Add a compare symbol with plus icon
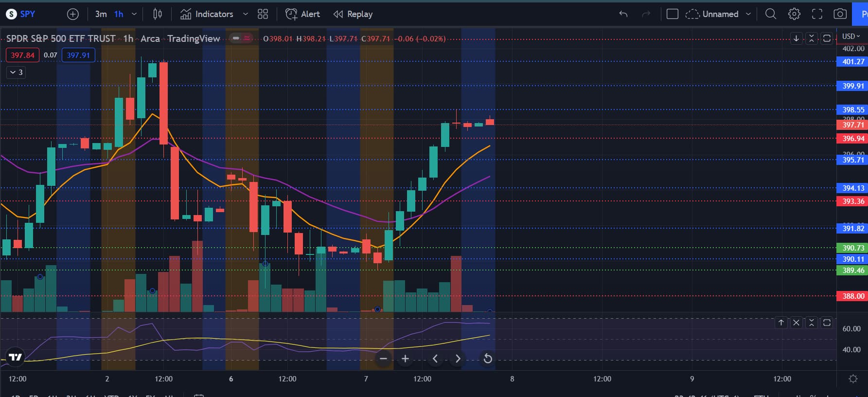Screen dimensions: 868x397 [73, 14]
